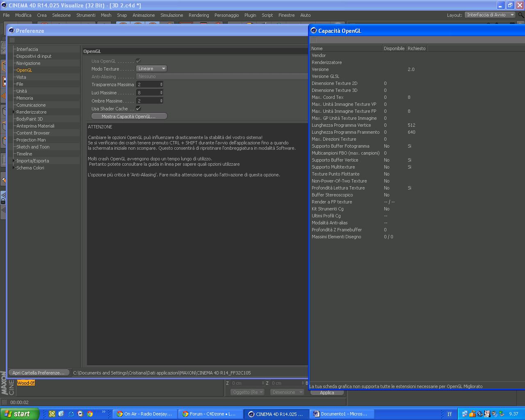Click the Preferenze window grip icon
This screenshot has height=420, width=525.
[12, 40]
